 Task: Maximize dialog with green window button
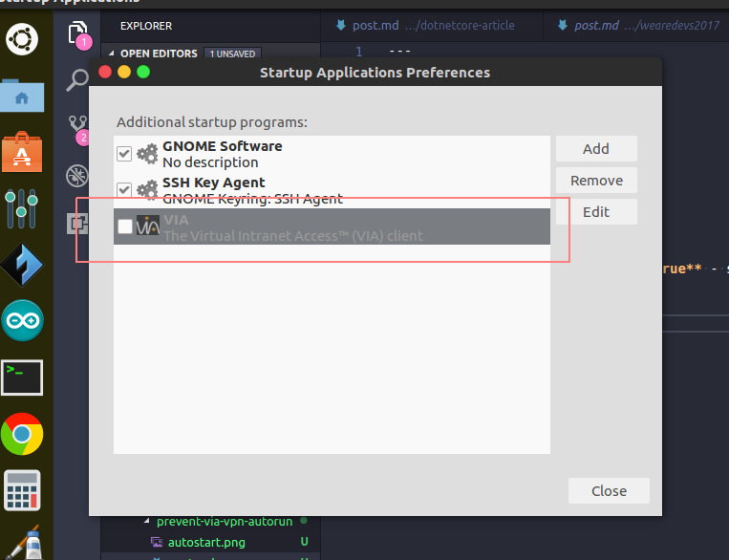click(143, 72)
